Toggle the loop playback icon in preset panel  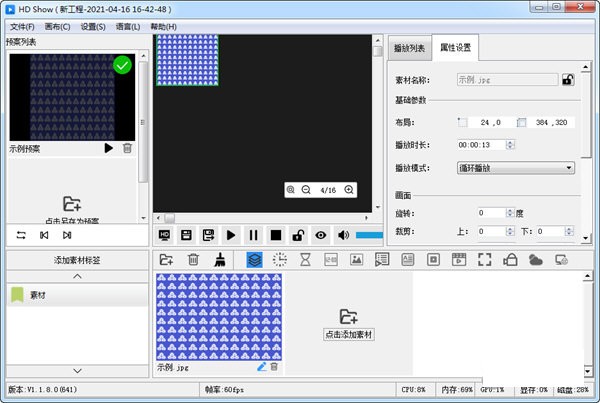[x=21, y=235]
